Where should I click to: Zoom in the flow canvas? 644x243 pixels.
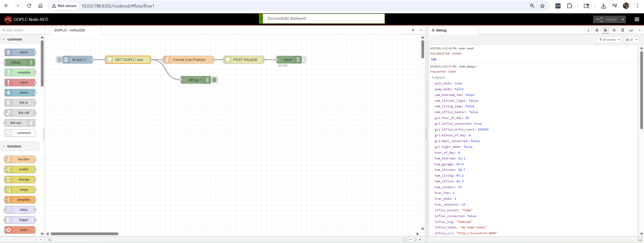420,240
